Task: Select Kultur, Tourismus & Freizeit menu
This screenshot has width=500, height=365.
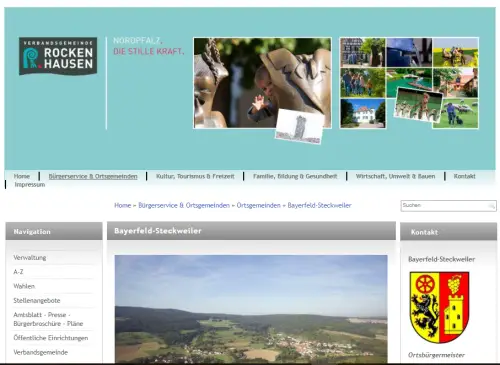Action: click(195, 176)
